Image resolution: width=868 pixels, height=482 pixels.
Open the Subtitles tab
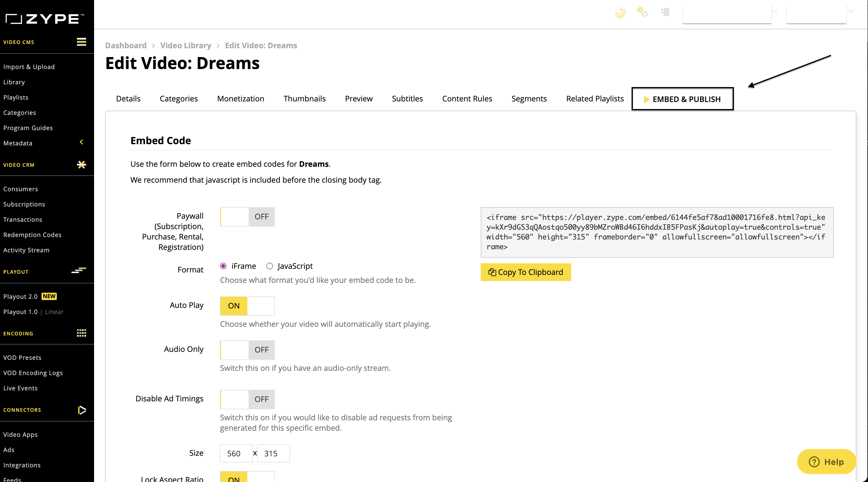point(407,99)
